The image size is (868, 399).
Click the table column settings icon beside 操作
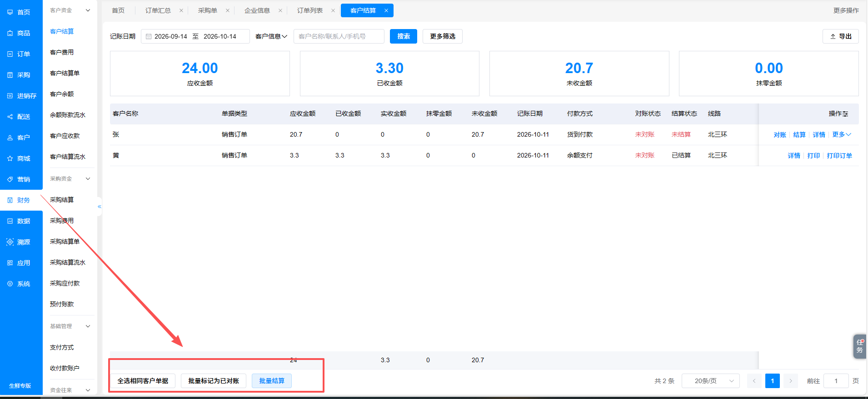click(845, 114)
